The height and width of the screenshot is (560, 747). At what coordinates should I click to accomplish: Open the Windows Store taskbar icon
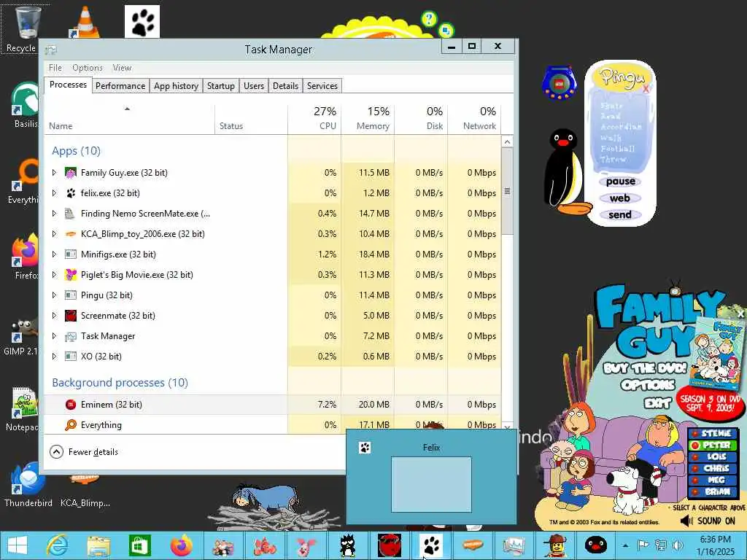(x=140, y=545)
